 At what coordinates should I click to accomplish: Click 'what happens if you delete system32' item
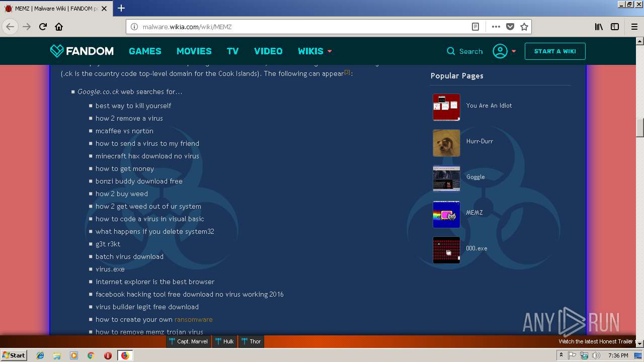(x=155, y=231)
